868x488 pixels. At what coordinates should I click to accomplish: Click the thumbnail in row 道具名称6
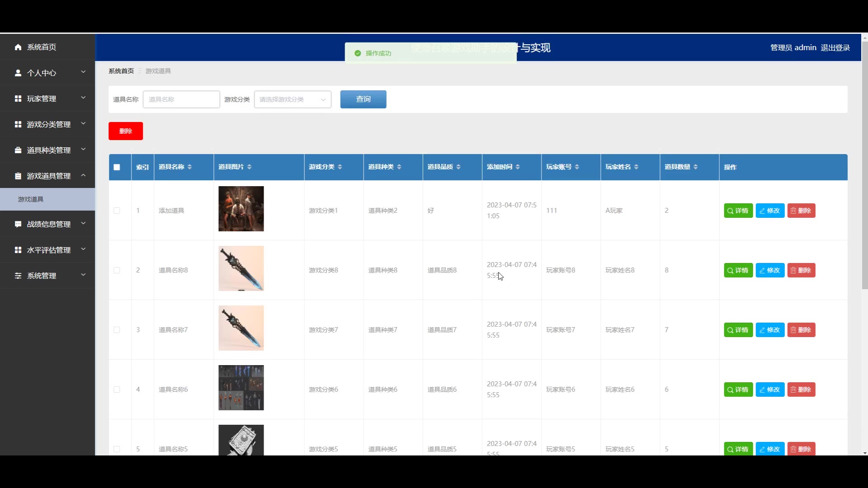pyautogui.click(x=241, y=388)
